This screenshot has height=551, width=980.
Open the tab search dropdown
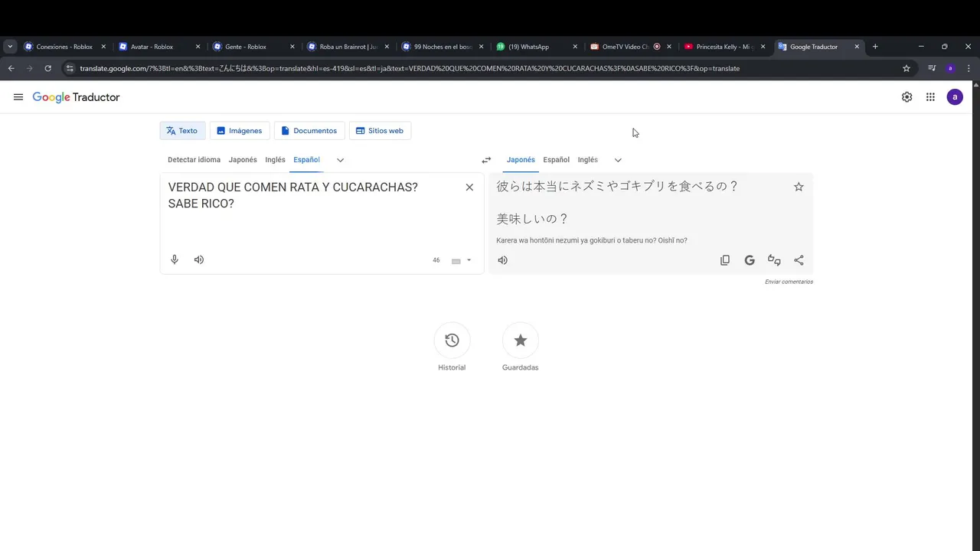(10, 47)
